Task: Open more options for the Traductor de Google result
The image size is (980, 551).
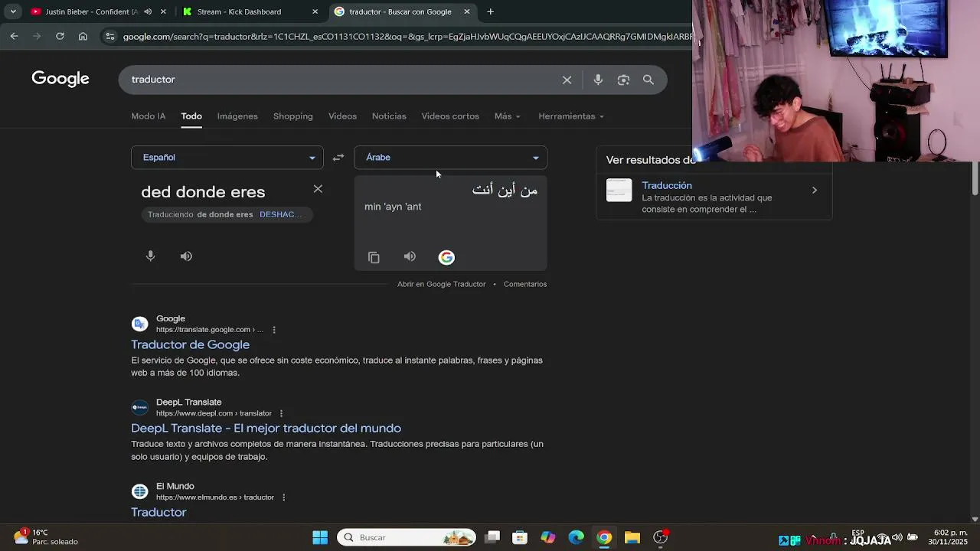Action: click(274, 330)
